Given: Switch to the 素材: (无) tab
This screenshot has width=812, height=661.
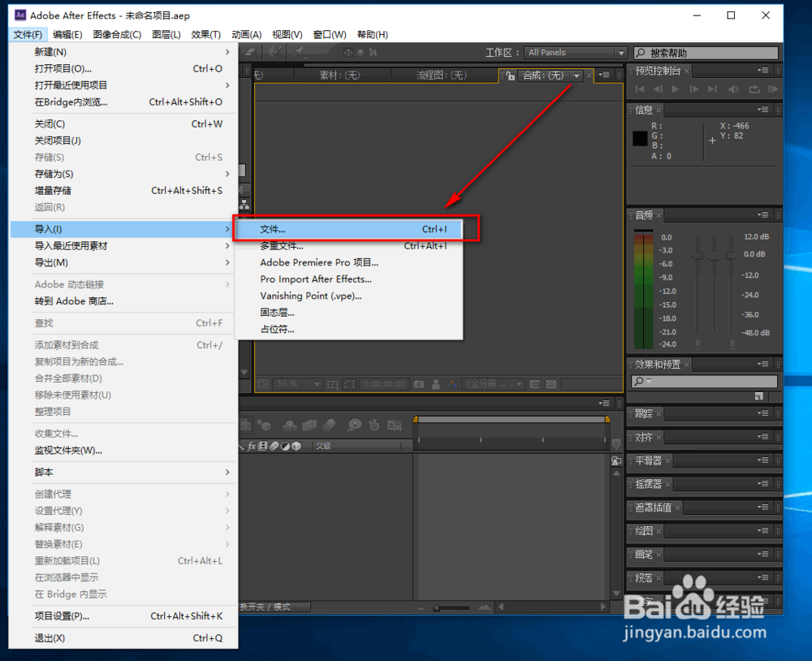Looking at the screenshot, I should [x=339, y=76].
